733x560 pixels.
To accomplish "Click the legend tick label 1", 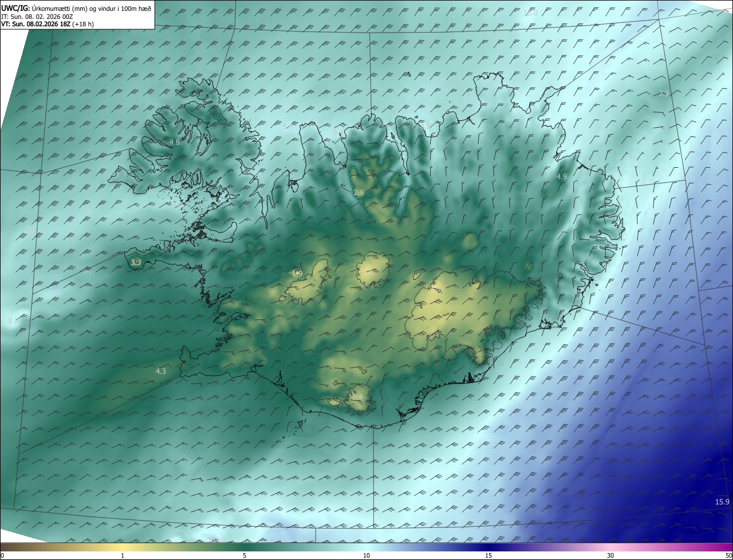I will (123, 555).
